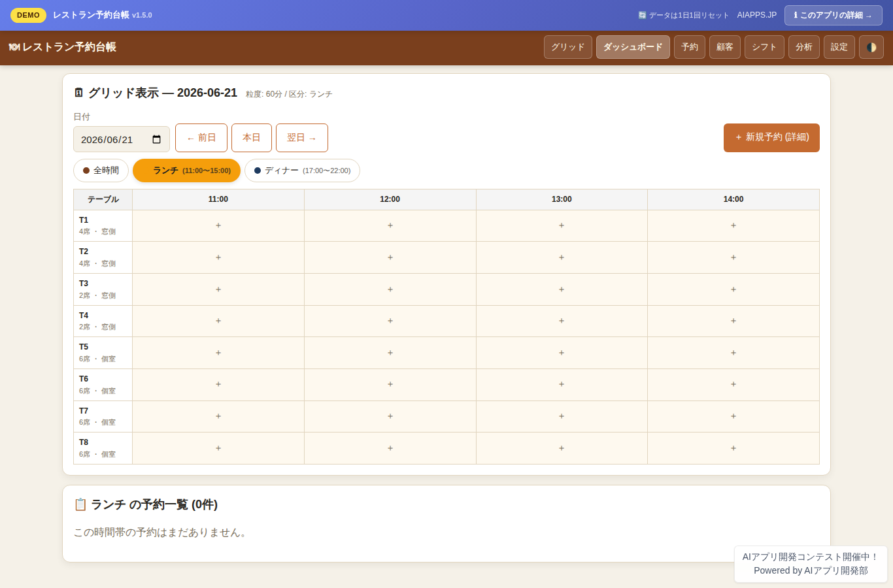
Task: Add reservation for T7 at 14:00
Action: tap(733, 416)
